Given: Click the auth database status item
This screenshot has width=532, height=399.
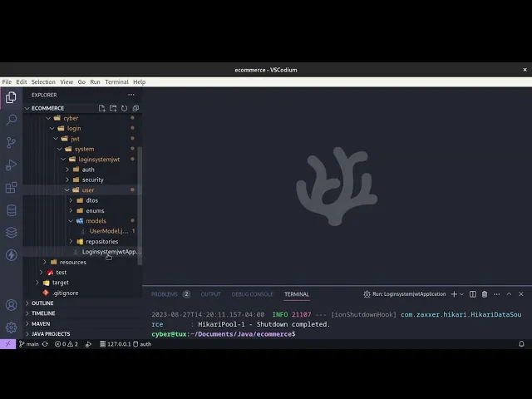Looking at the screenshot, I should [142, 344].
